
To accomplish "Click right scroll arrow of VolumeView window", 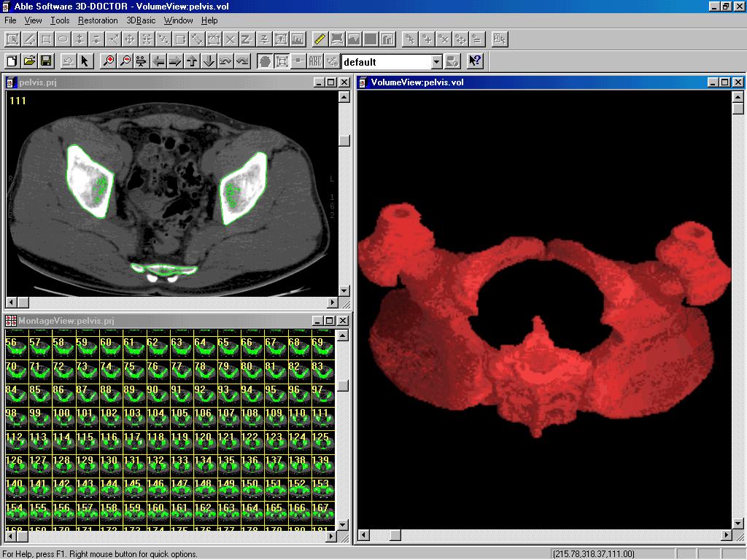I will tap(726, 535).
